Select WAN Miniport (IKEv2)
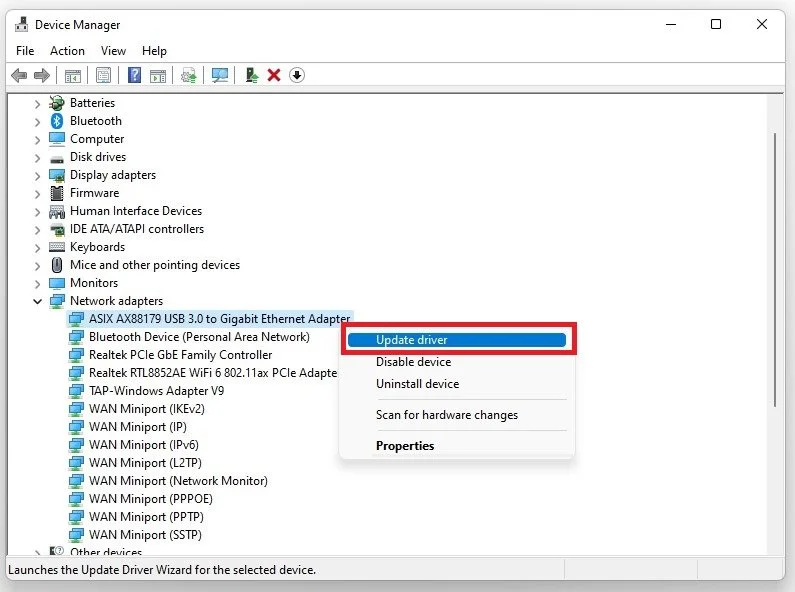This screenshot has height=592, width=795. point(147,409)
